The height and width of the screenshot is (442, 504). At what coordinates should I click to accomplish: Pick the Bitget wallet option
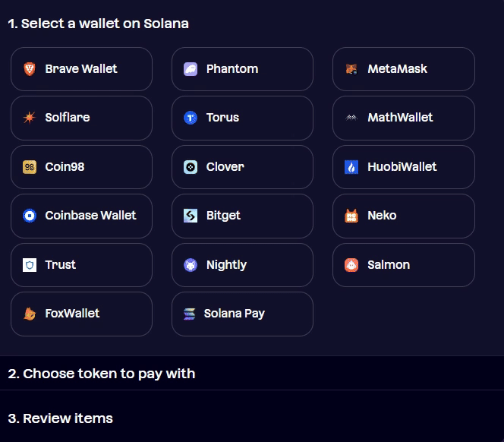pos(242,216)
